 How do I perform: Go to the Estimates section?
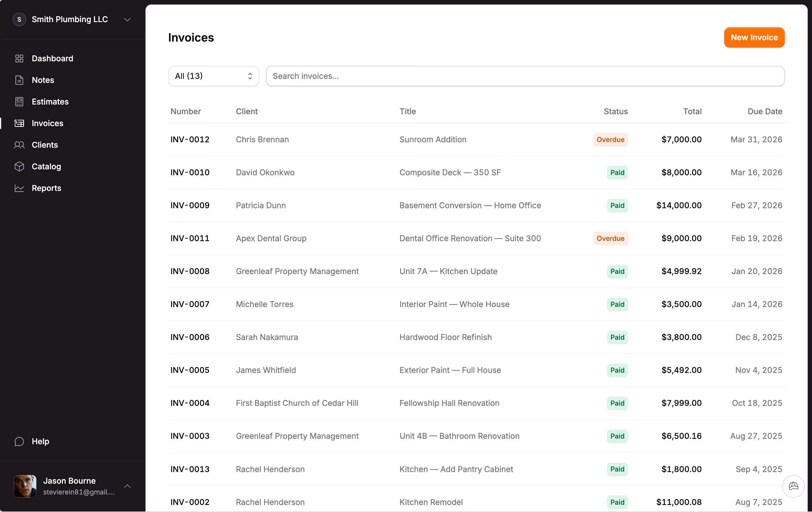click(50, 102)
